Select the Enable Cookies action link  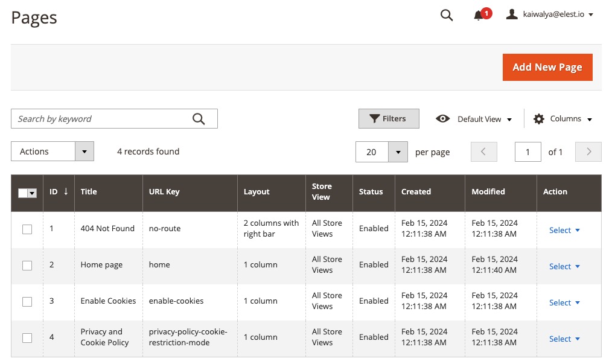pyautogui.click(x=564, y=302)
